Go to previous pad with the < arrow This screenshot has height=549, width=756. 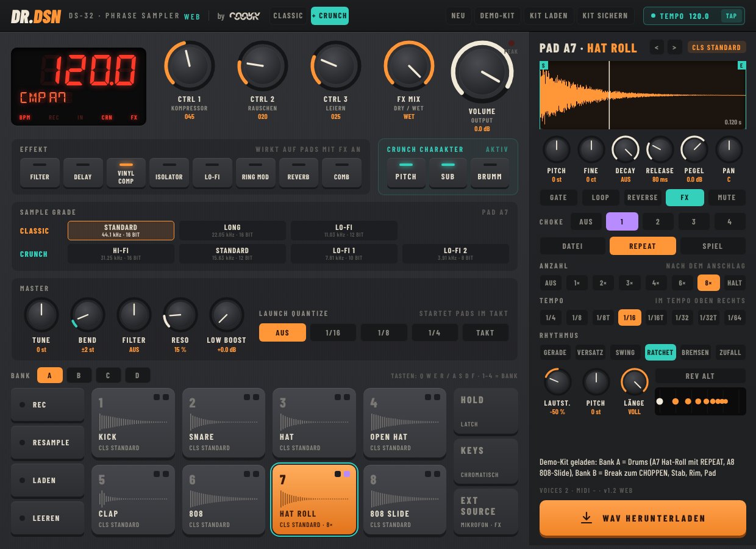point(657,48)
